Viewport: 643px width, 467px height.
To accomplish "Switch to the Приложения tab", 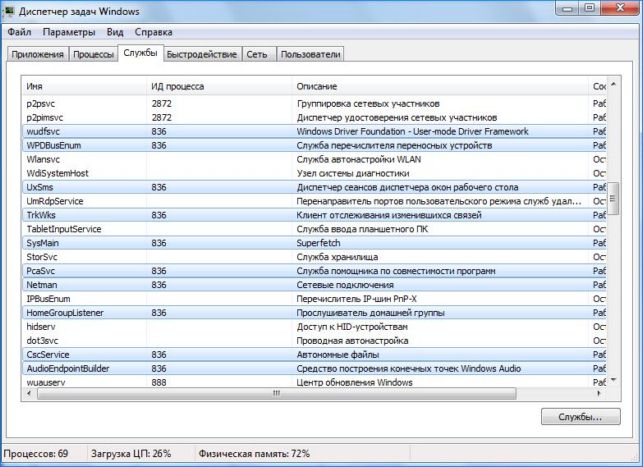I will [x=38, y=54].
